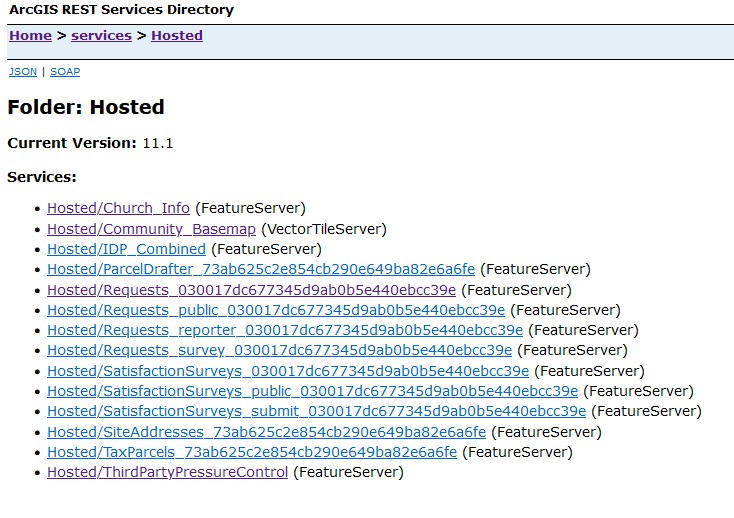Go to Home breadcrumb link

pyautogui.click(x=30, y=36)
